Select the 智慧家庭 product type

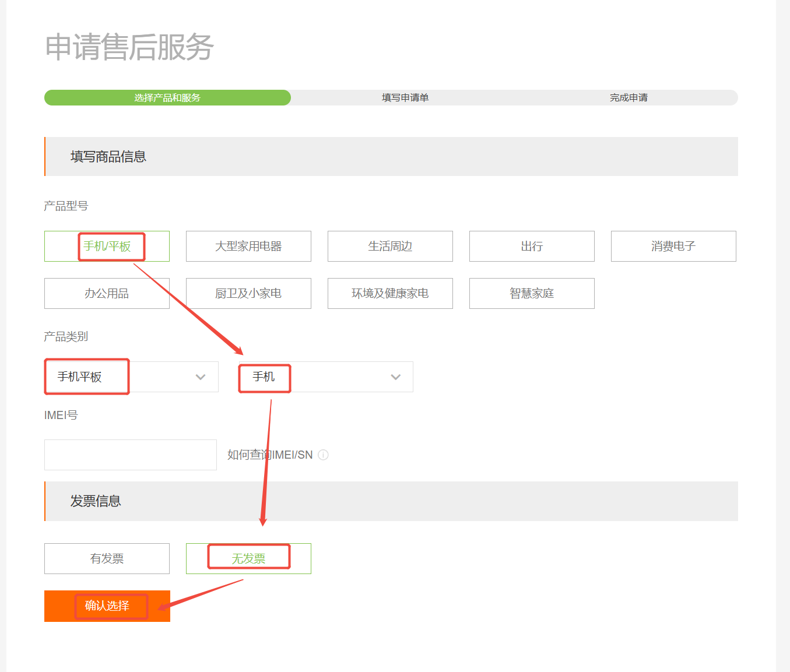532,294
